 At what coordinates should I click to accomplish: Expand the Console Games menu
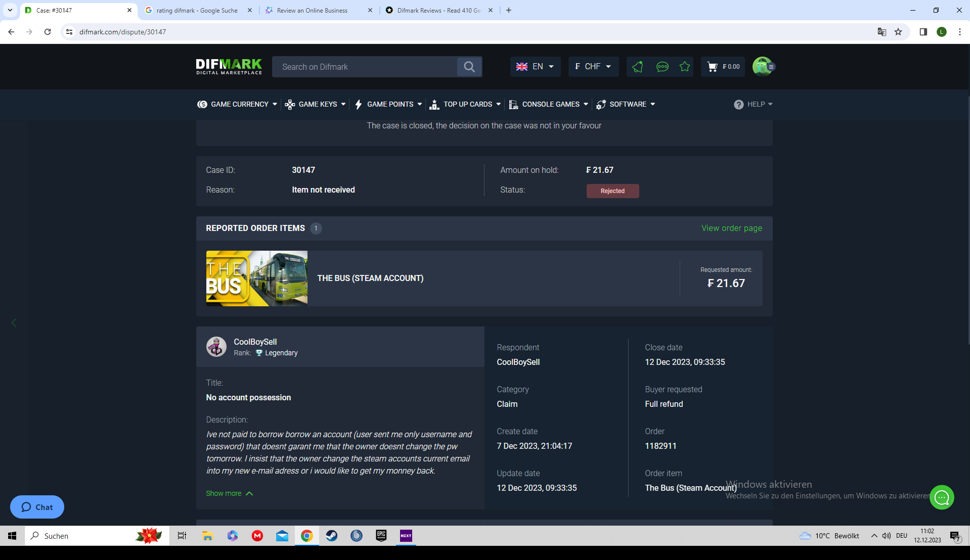(x=549, y=104)
